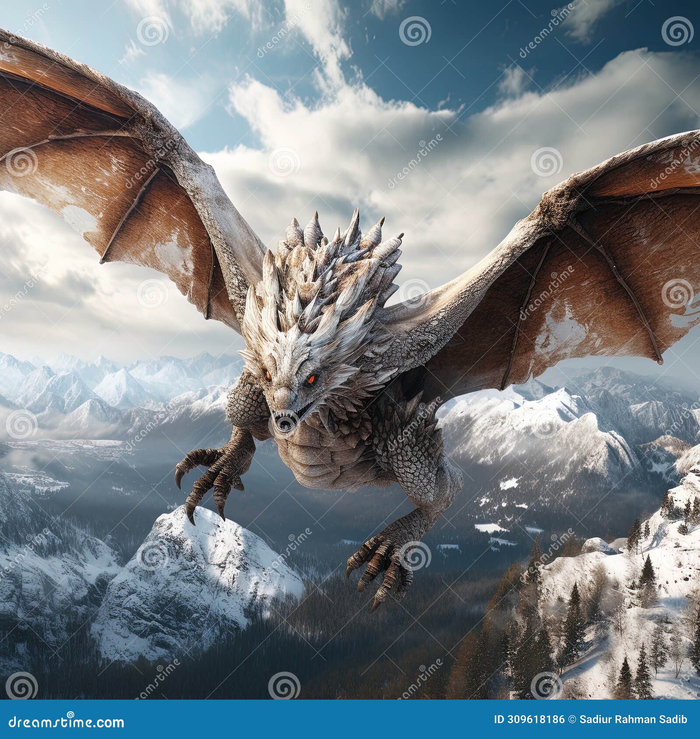Click the copyright symbol in the footer

click(x=572, y=719)
